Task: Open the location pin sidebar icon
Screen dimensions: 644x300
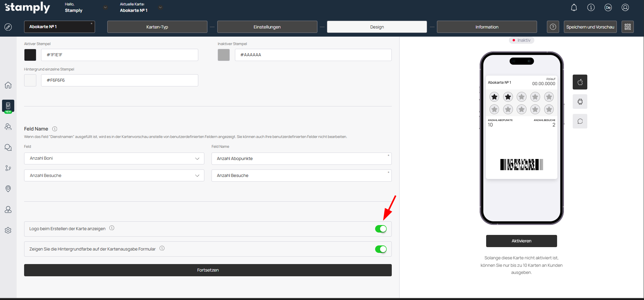Action: [8, 189]
